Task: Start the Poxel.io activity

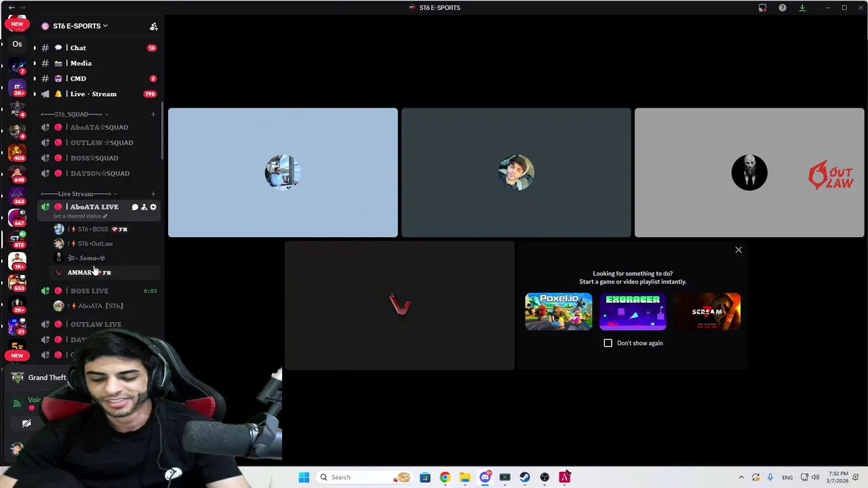Action: [x=558, y=311]
